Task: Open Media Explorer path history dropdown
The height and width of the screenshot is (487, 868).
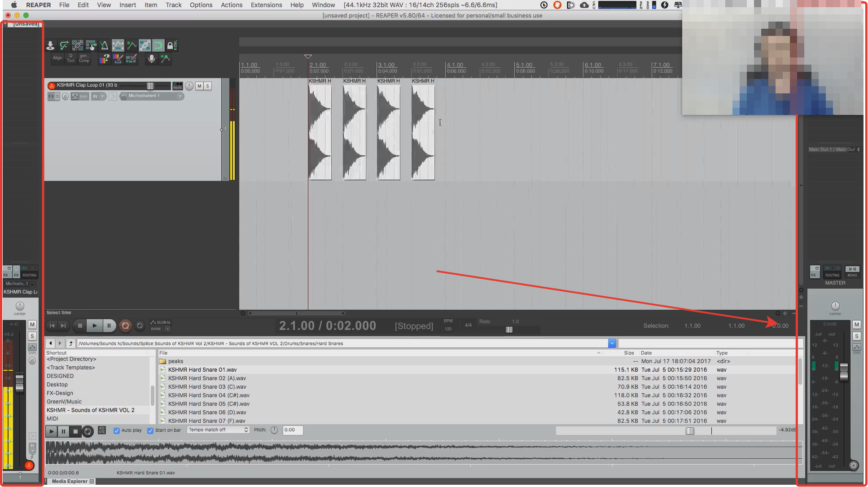Action: click(x=612, y=343)
